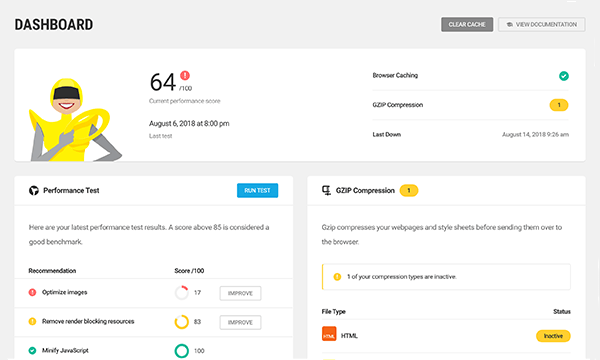
Task: Click the score ring showing 100
Action: pos(182,351)
